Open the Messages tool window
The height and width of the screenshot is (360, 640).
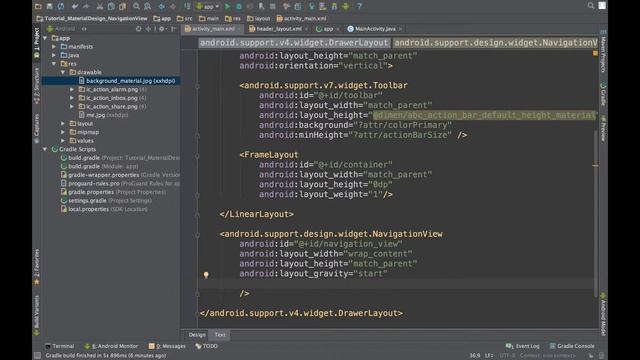tap(167, 346)
